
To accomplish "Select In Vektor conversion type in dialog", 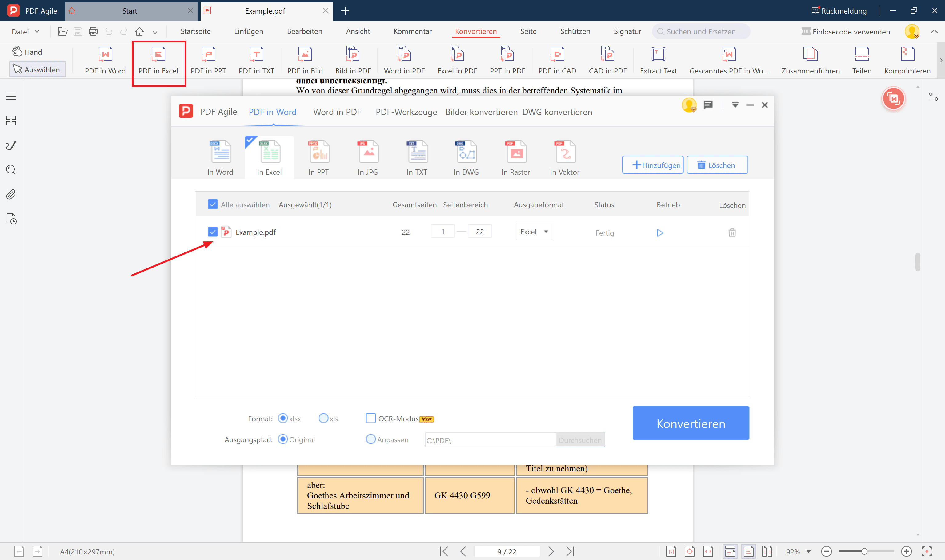I will pos(564,157).
